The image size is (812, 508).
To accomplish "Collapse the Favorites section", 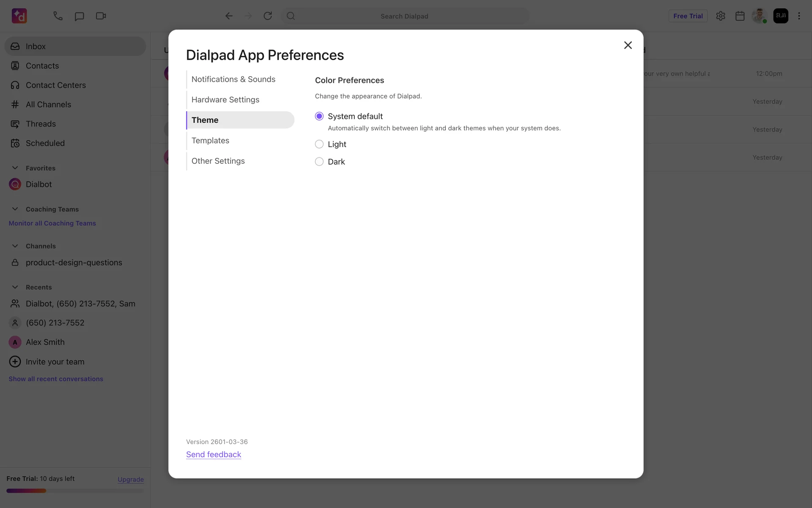I will click(15, 168).
